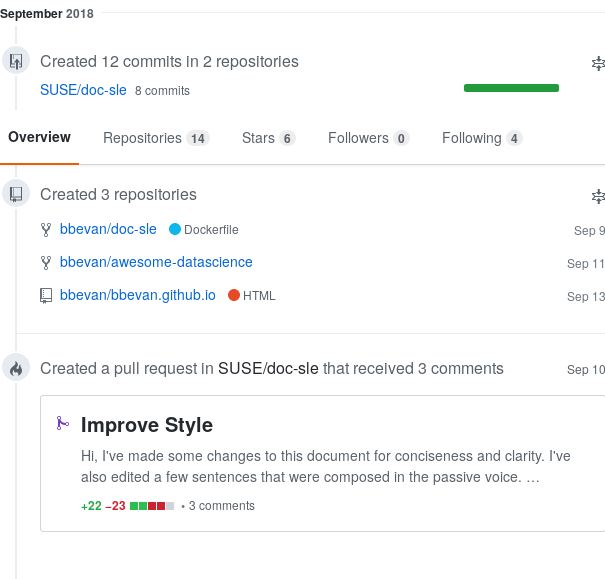
Task: Click Created 3 repositories heading
Action: pos(118,194)
